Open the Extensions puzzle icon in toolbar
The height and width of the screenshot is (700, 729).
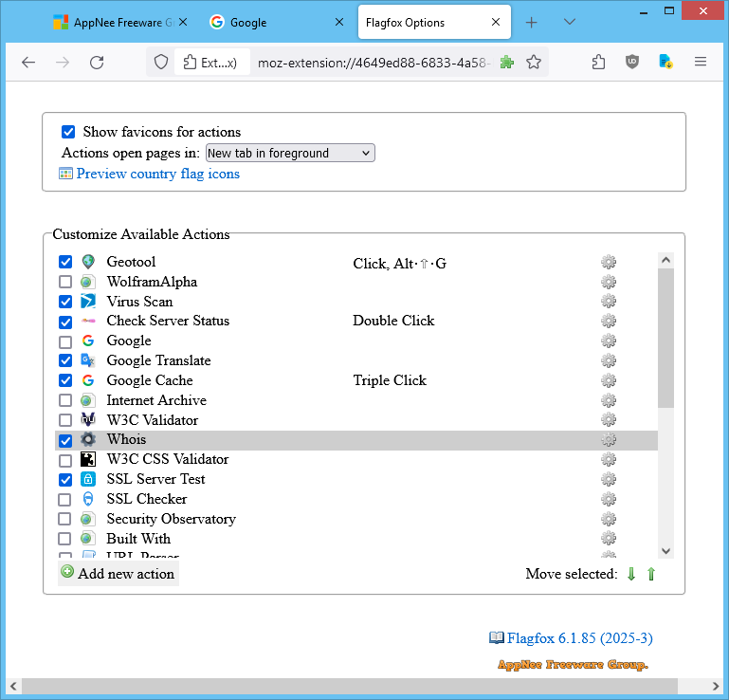pos(598,62)
